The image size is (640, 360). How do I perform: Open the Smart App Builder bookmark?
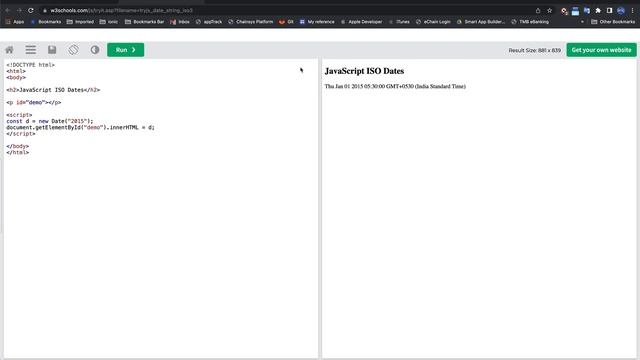pyautogui.click(x=481, y=22)
